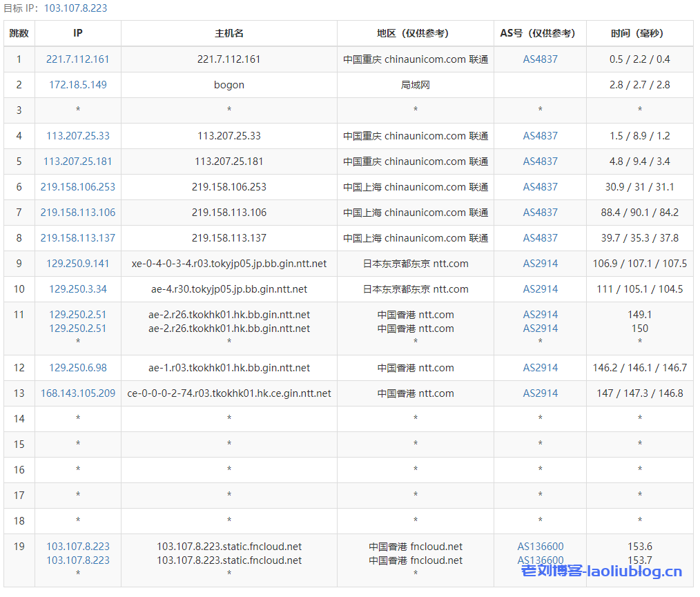Open IP address 172.18.5.149 link

coord(78,85)
